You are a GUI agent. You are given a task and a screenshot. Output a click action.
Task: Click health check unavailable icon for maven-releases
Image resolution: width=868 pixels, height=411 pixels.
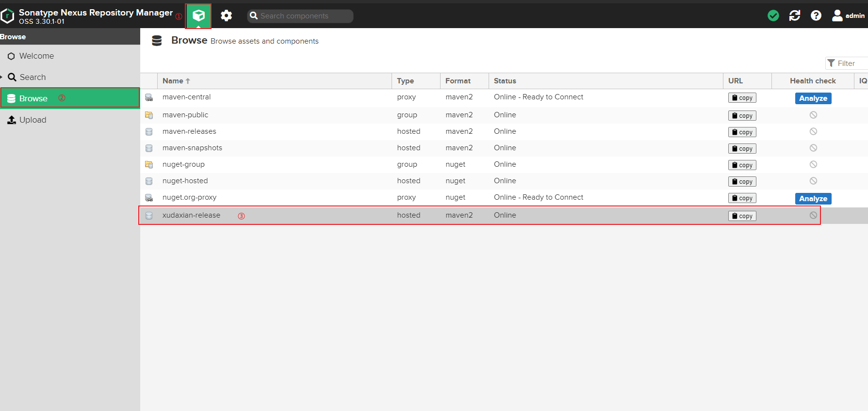point(813,131)
